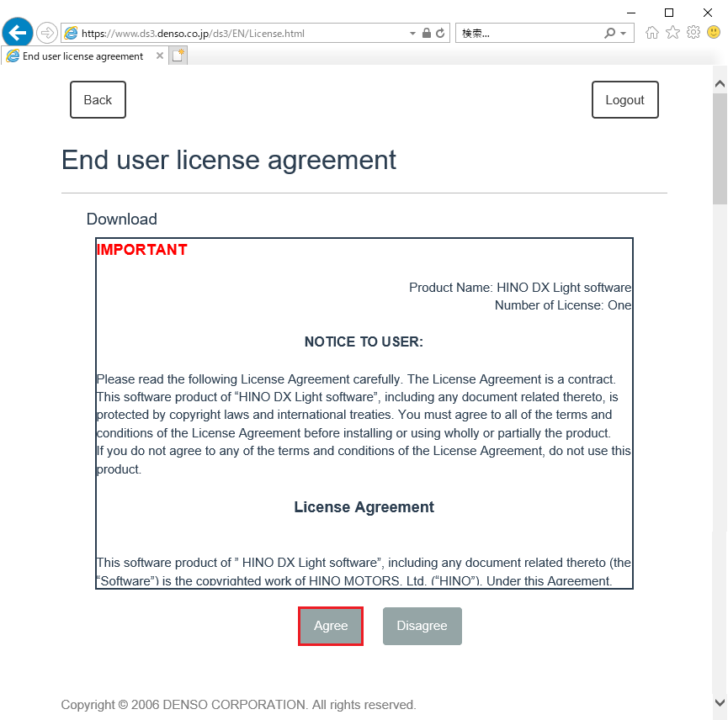Image resolution: width=728 pixels, height=720 pixels.
Task: Minimize the browser window
Action: pyautogui.click(x=631, y=13)
